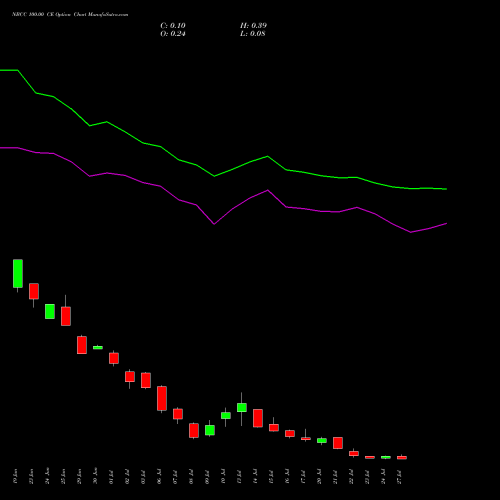Select the tall green candlestick for 19 Jun
Image resolution: width=500 pixels, height=500 pixels.
18,274
